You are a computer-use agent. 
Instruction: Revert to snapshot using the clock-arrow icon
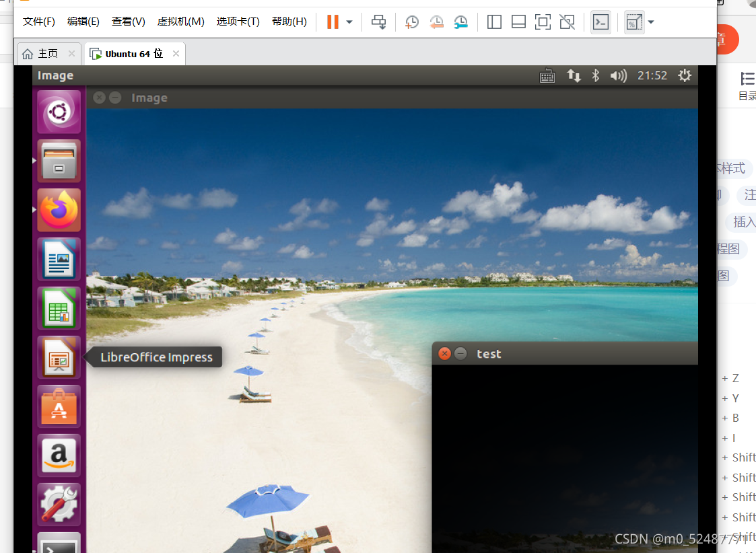pos(436,22)
